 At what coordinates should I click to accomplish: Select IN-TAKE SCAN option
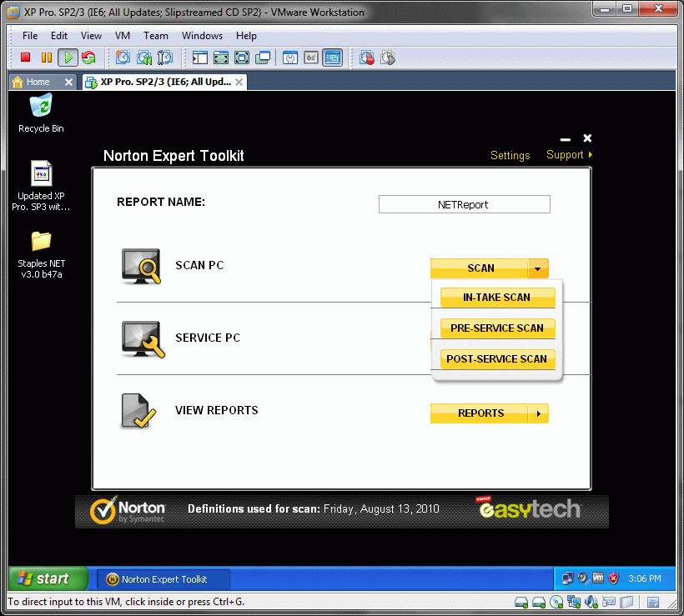point(497,297)
